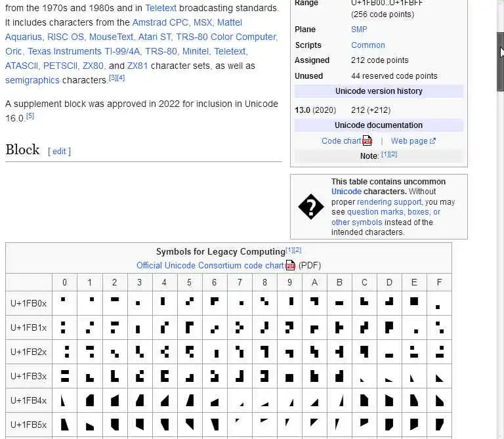Click glyph in row U+1FB4x column C

pos(364,400)
